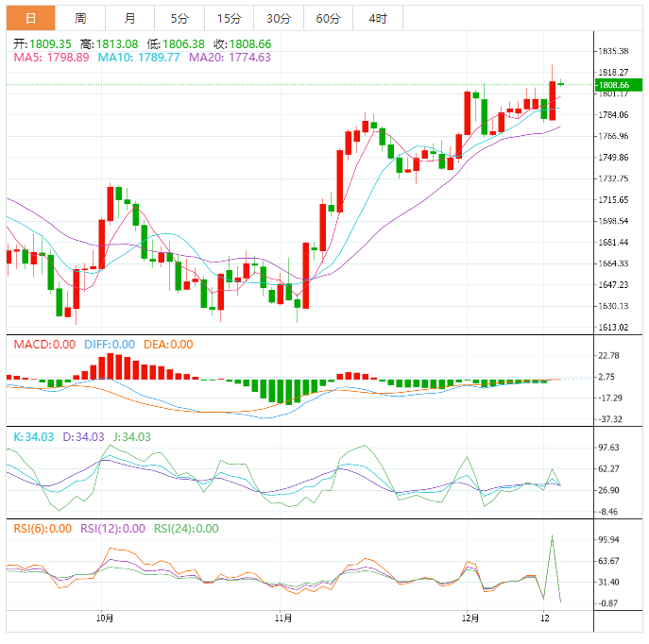649x644 pixels.
Task: Click the 12 date axis label
Action: [545, 618]
